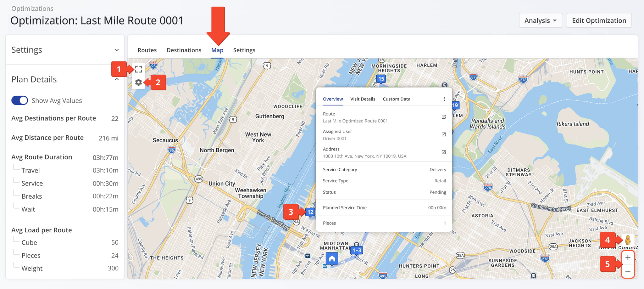Select stop cluster 1-3 marker
The width and height of the screenshot is (644, 289).
357,250
